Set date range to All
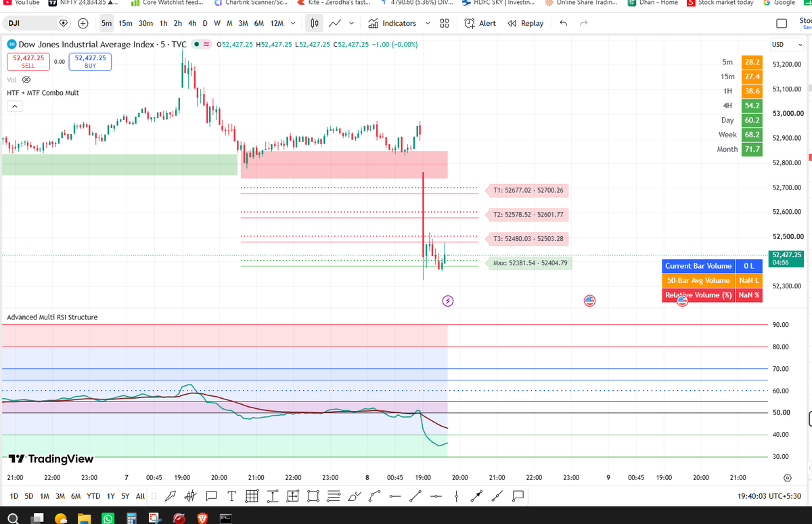The width and height of the screenshot is (812, 524). (x=140, y=496)
